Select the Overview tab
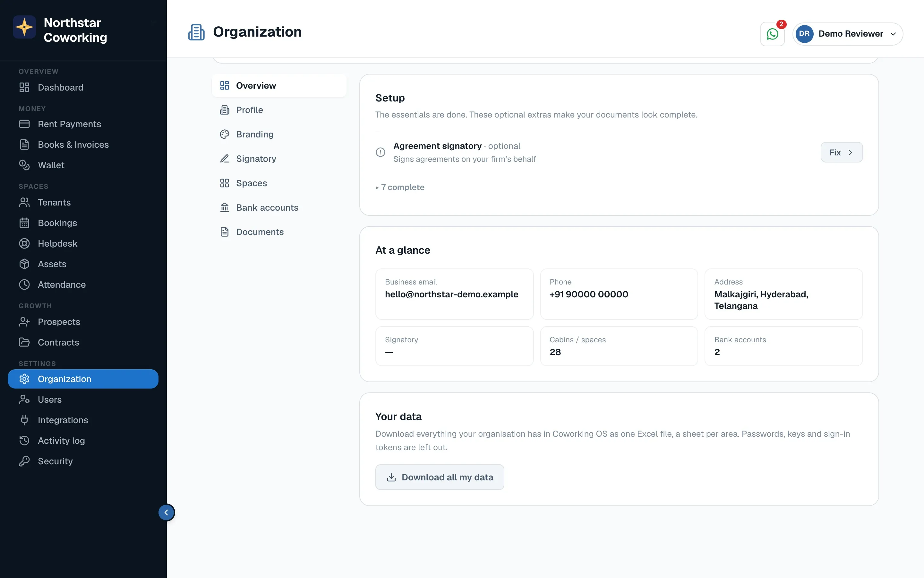 [x=279, y=86]
